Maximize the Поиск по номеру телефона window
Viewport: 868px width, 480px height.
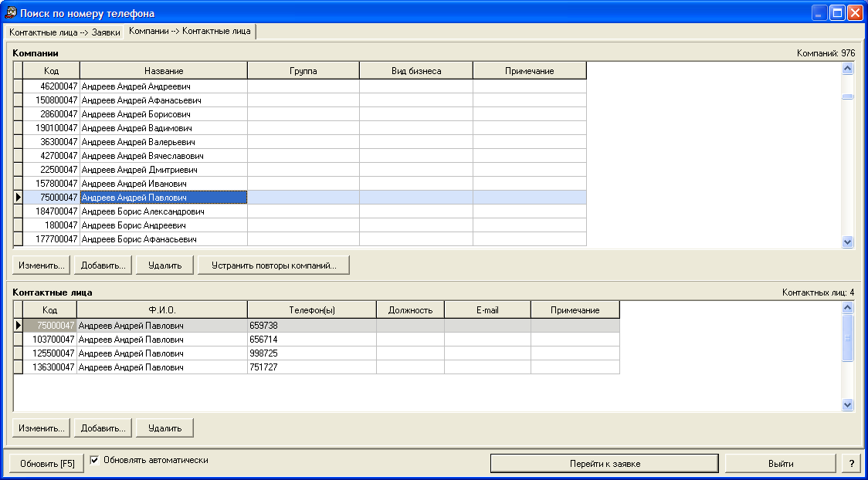[837, 12]
